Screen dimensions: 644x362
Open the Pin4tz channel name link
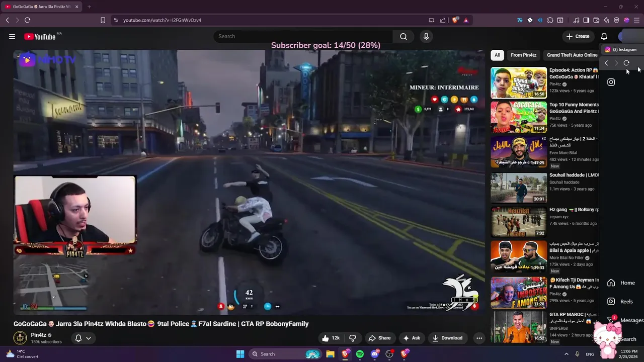click(x=38, y=335)
